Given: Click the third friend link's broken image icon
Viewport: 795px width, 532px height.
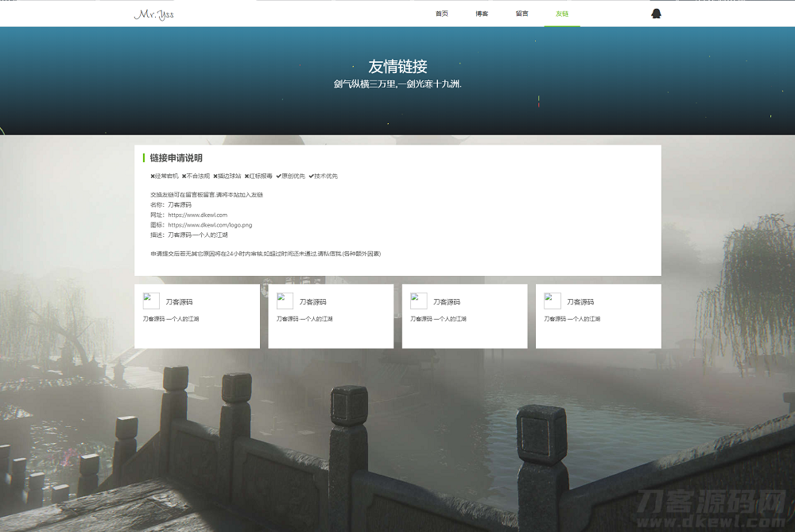Looking at the screenshot, I should [x=418, y=301].
